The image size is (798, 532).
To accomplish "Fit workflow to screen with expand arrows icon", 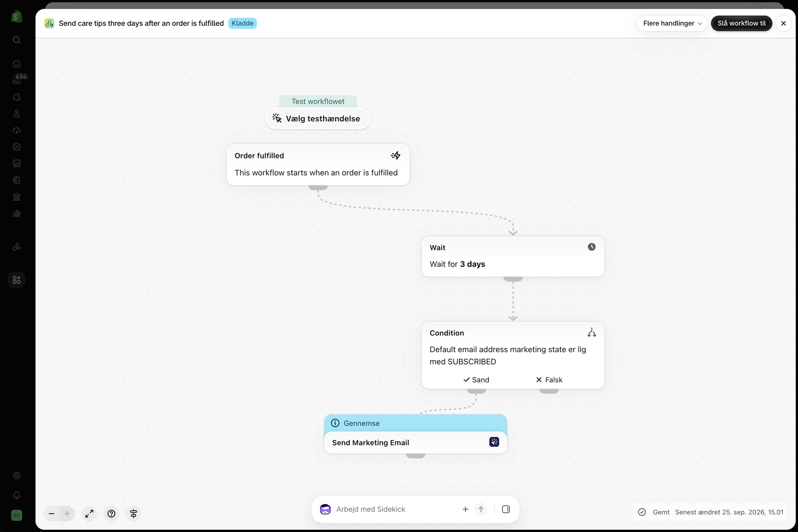I will 89,514.
